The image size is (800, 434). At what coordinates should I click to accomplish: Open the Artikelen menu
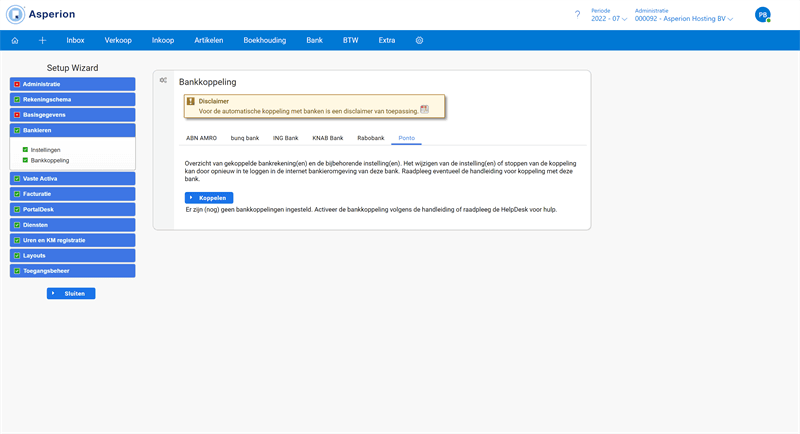click(x=209, y=40)
